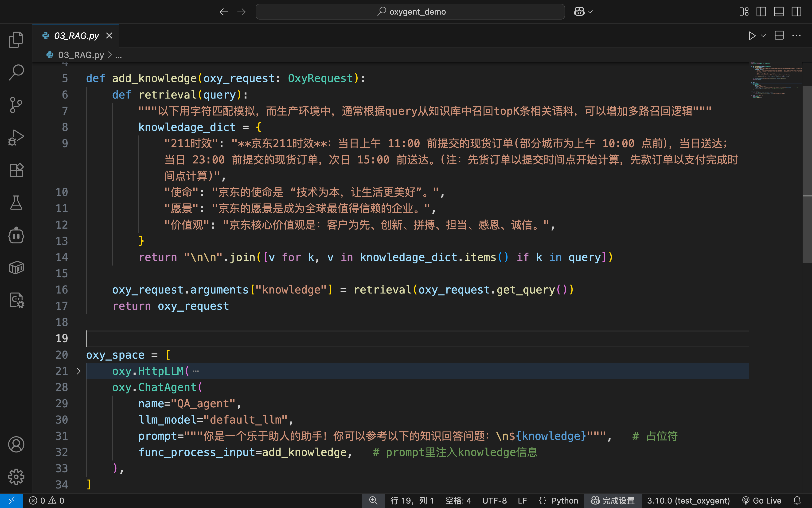
Task: Change the LF end-of-line sequence
Action: (x=522, y=501)
